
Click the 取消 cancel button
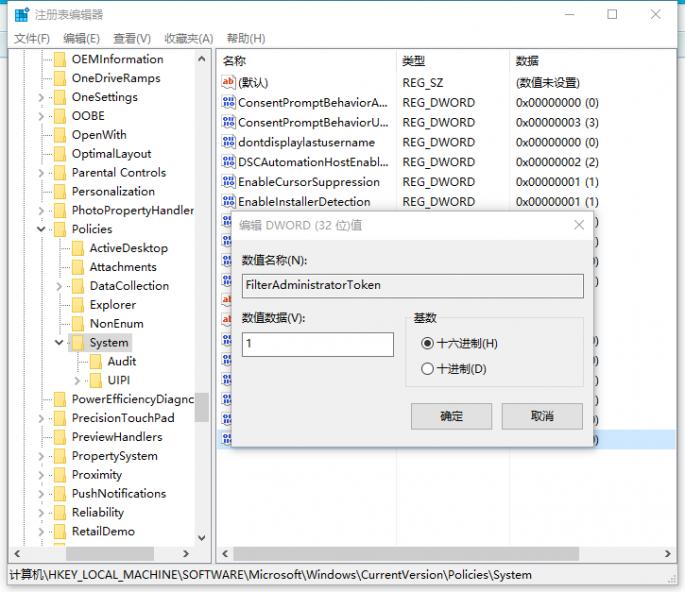(542, 416)
